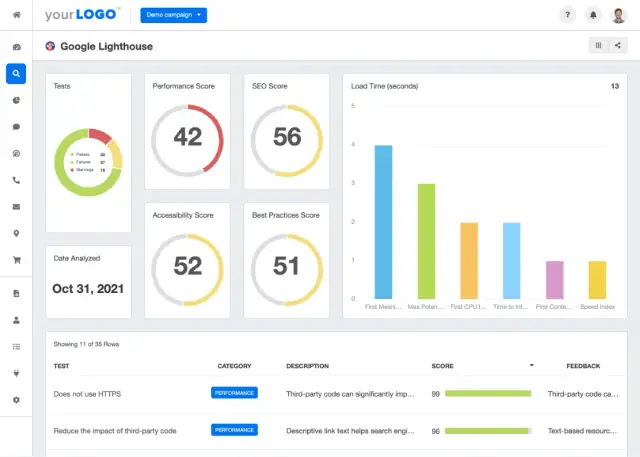The height and width of the screenshot is (457, 640).
Task: Click the Test column header
Action: [x=62, y=366]
